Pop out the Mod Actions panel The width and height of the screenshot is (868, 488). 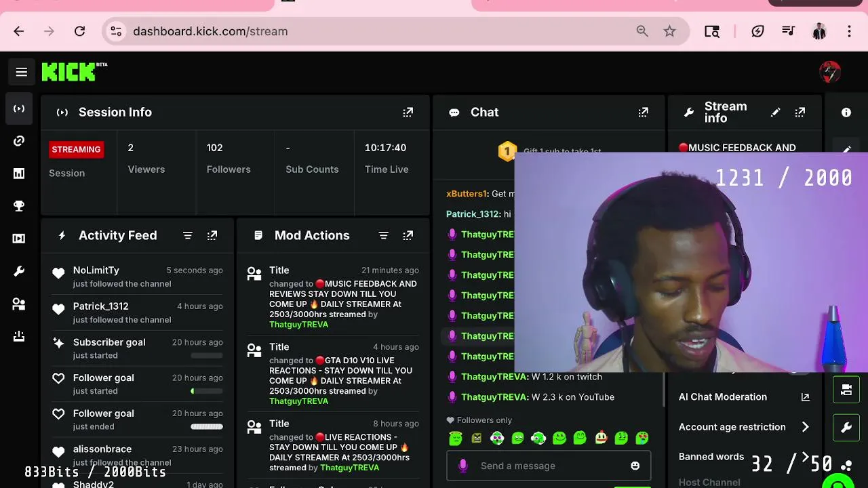click(408, 235)
